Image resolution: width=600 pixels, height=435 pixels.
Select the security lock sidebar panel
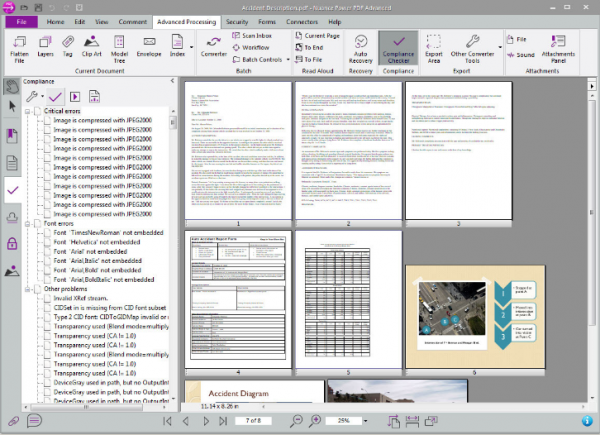[x=12, y=244]
